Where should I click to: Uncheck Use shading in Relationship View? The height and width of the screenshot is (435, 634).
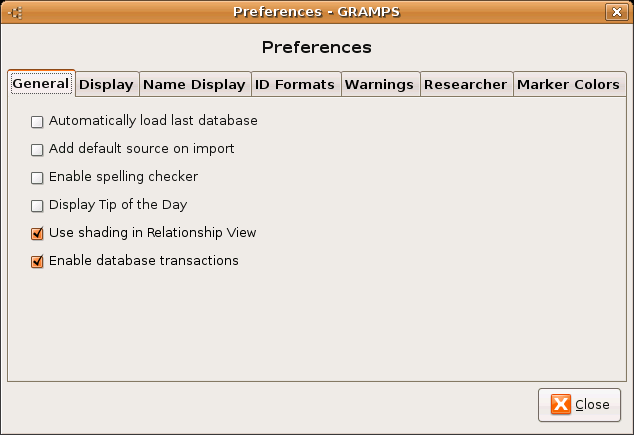coord(38,233)
